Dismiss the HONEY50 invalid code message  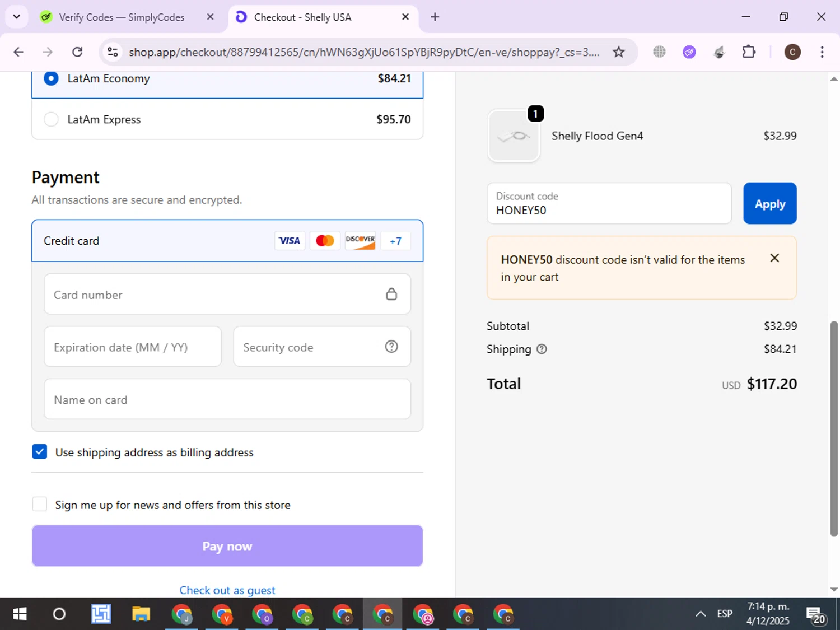[774, 258]
